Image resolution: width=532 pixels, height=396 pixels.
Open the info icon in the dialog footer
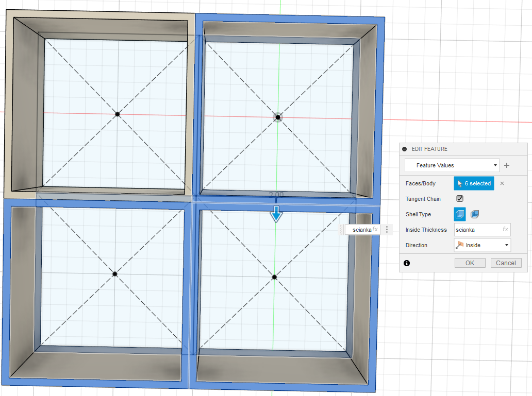pyautogui.click(x=407, y=263)
